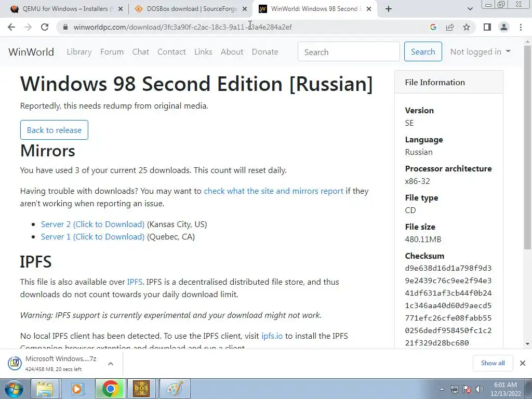Click the page vertical scrollbar thumb

click(x=527, y=147)
